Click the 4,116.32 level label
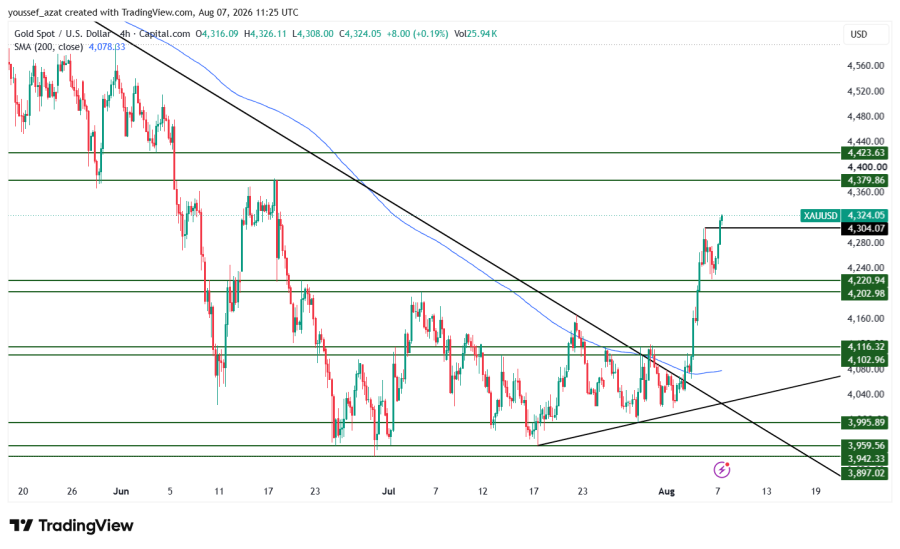 pyautogui.click(x=864, y=347)
